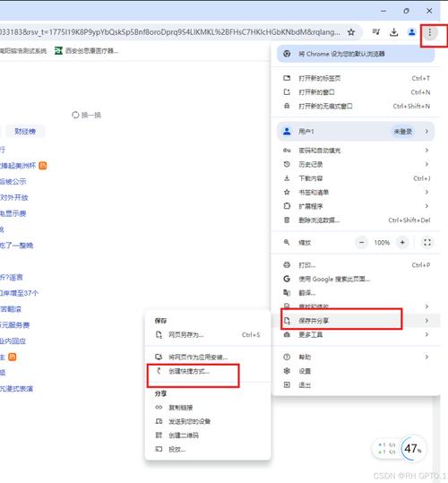The image size is (448, 483).
Task: Open the 元服务费 news link
Action: tap(14, 325)
